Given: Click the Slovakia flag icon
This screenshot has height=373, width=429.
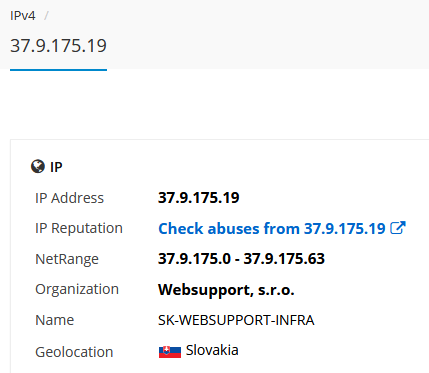Looking at the screenshot, I should (170, 352).
